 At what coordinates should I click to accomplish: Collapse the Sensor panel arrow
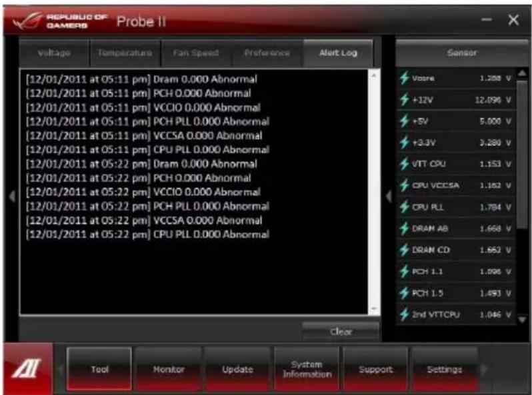tap(389, 196)
